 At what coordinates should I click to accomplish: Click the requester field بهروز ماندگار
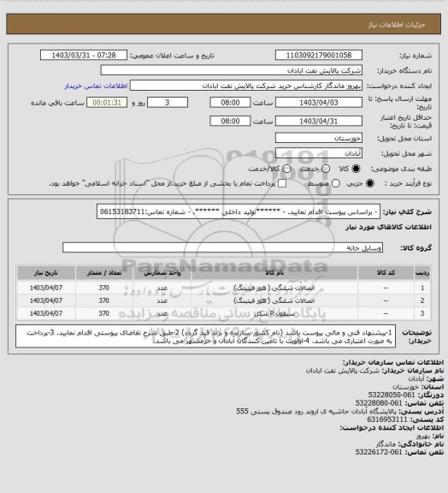[246, 86]
